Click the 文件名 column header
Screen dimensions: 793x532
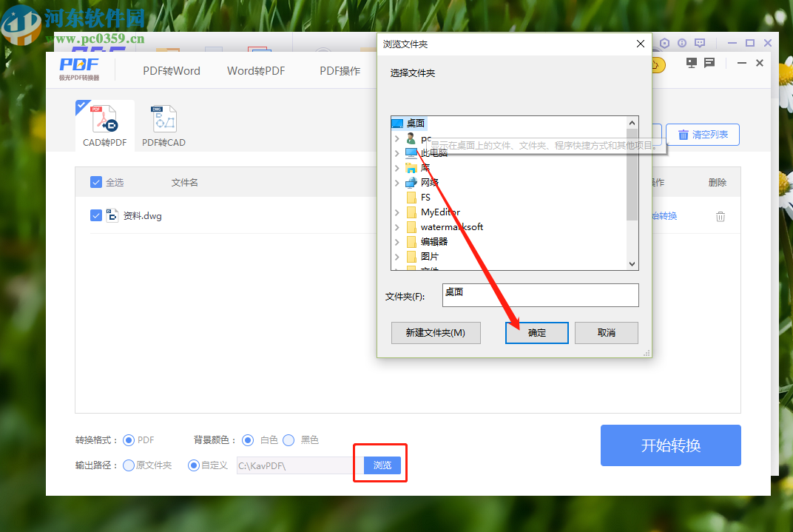tap(185, 182)
